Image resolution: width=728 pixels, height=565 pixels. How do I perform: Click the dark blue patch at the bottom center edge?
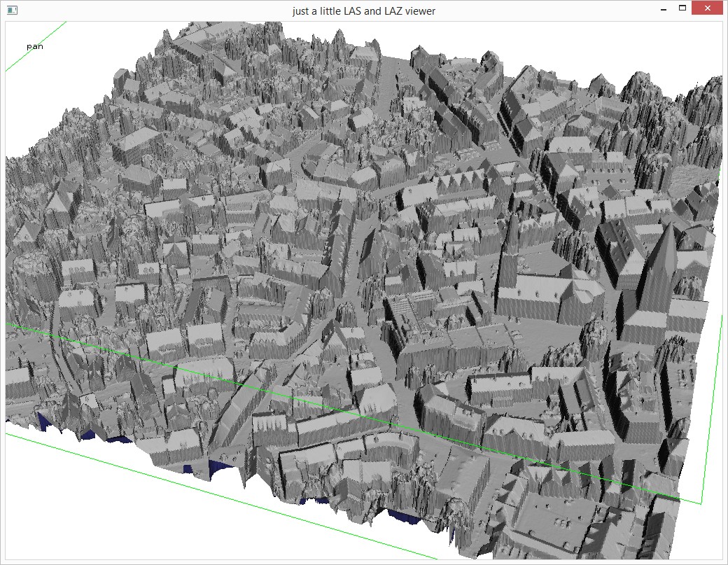coord(406,517)
